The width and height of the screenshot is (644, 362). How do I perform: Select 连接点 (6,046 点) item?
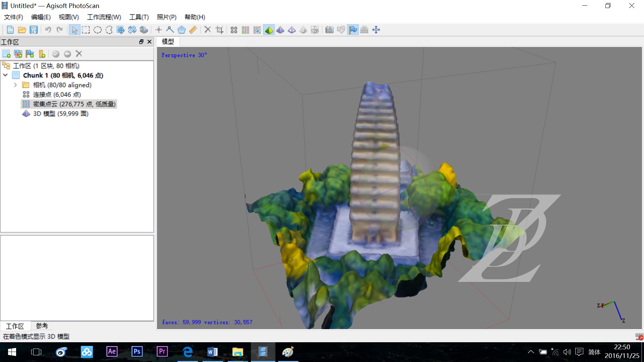tap(57, 95)
